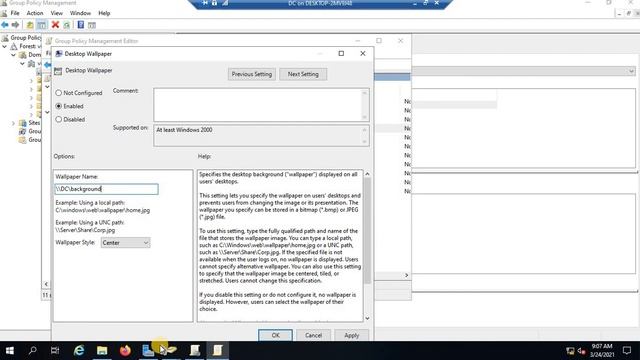Collapse the Domains tree node
640x360 pixels.
[13, 55]
